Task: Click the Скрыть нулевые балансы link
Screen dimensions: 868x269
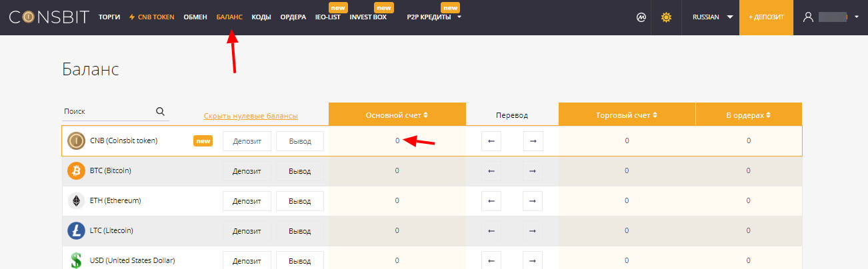Action: (251, 117)
